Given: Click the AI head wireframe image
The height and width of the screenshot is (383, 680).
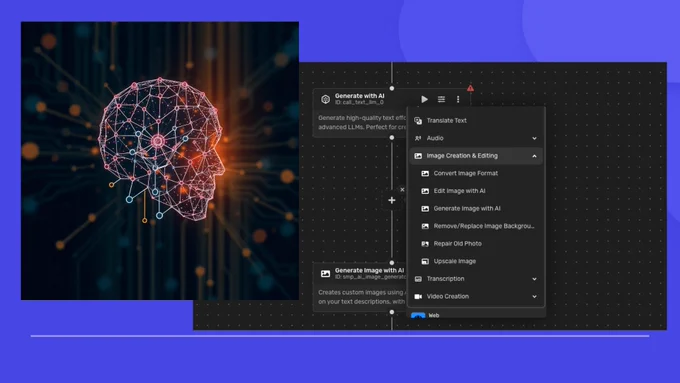Looking at the screenshot, I should click(160, 160).
